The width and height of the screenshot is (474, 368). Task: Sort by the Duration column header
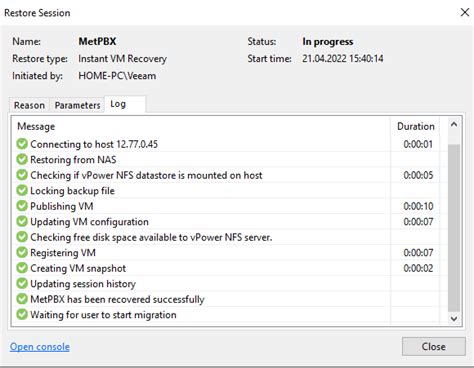coord(415,126)
